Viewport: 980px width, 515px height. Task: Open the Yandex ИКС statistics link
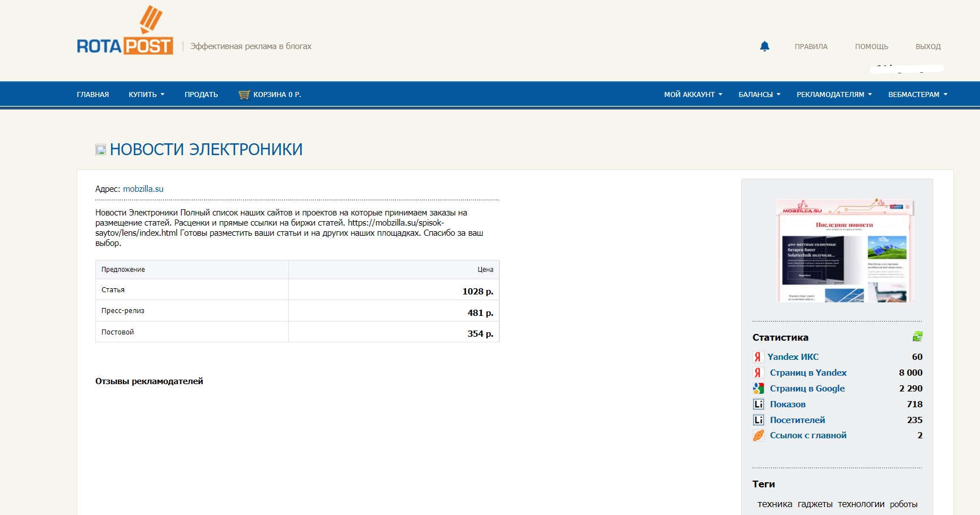click(793, 357)
